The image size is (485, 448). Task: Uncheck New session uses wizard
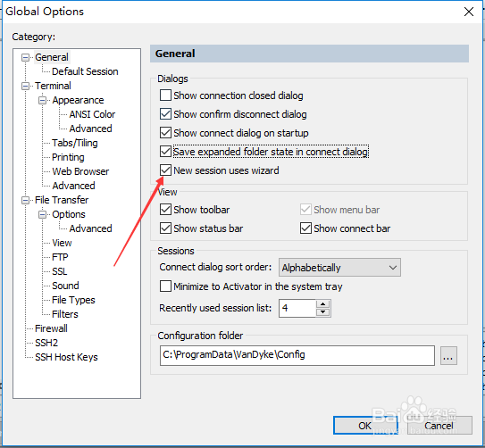165,170
